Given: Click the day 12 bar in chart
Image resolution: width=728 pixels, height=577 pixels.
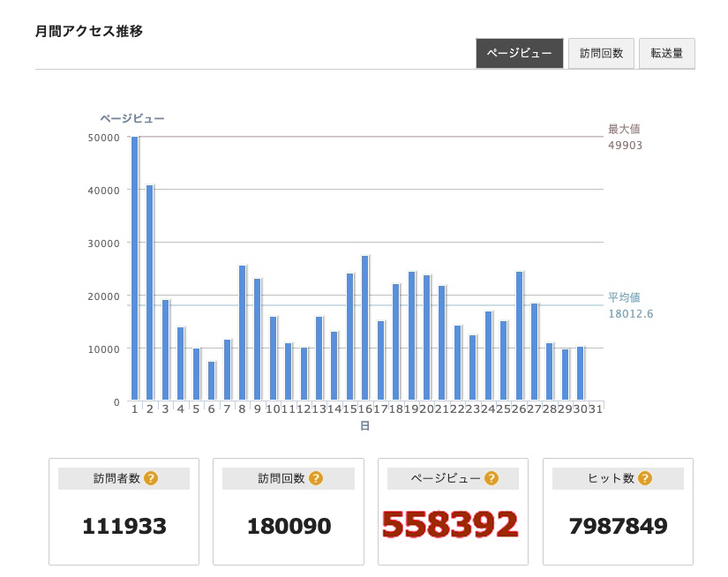Looking at the screenshot, I should [x=304, y=374].
